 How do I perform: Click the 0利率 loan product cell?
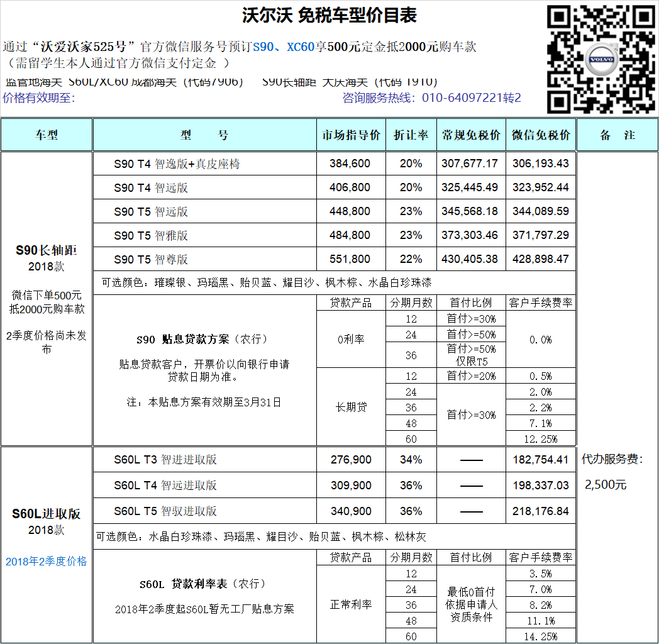[x=351, y=339]
